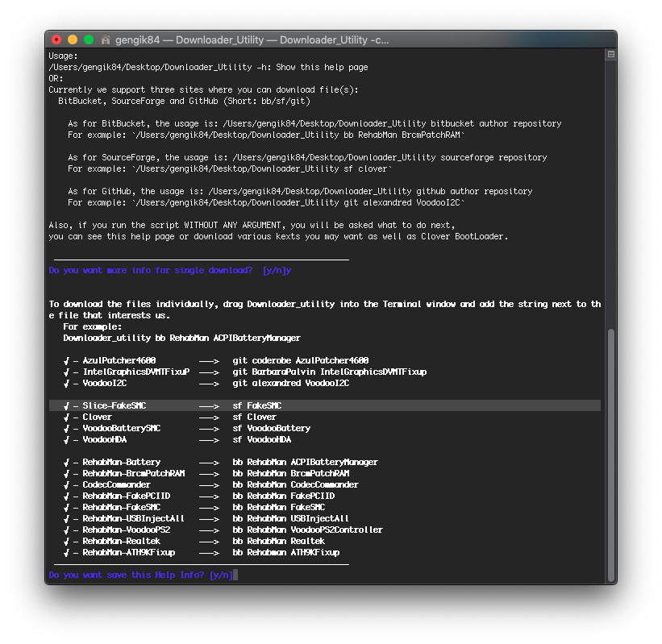Click 'Do you want more info for single download?' prompt

[x=169, y=270]
